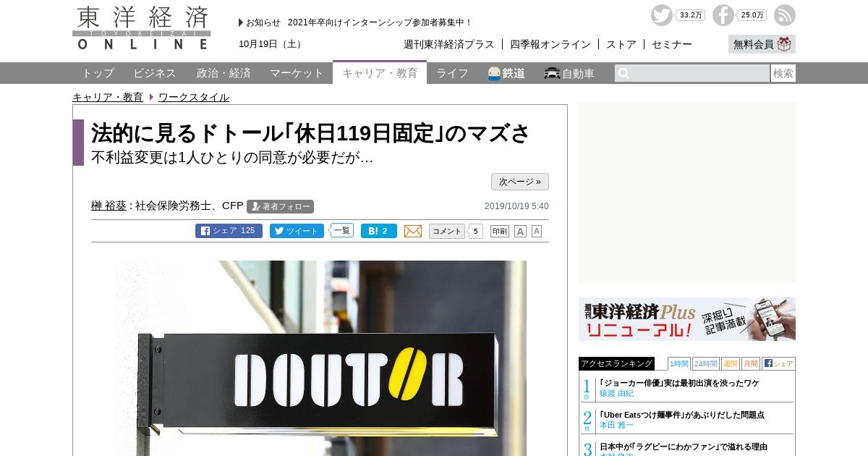Click the 検索 search button
This screenshot has height=456, width=868.
(783, 73)
